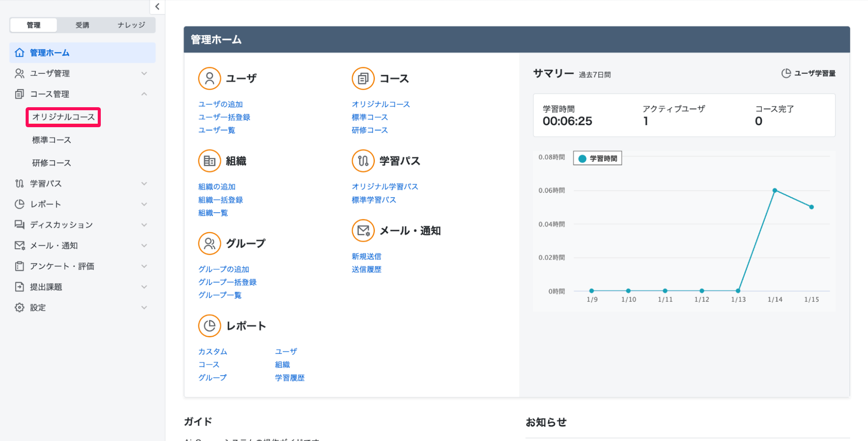The image size is (868, 441).
Task: Expand the ユーザ管理 menu chevron
Action: [144, 73]
